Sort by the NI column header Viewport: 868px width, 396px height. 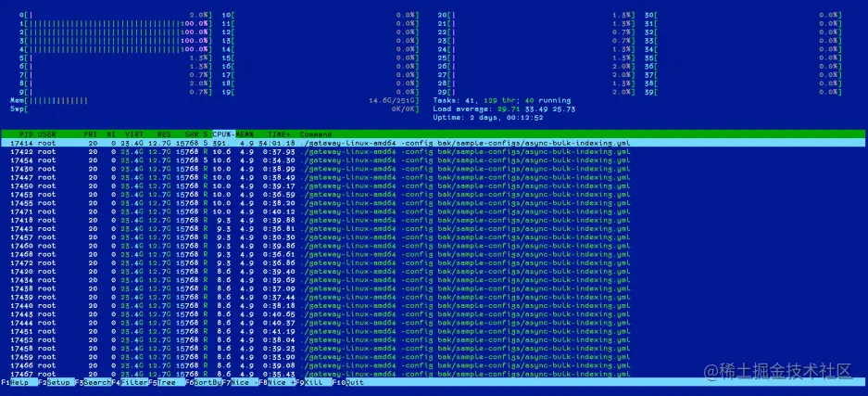point(111,134)
